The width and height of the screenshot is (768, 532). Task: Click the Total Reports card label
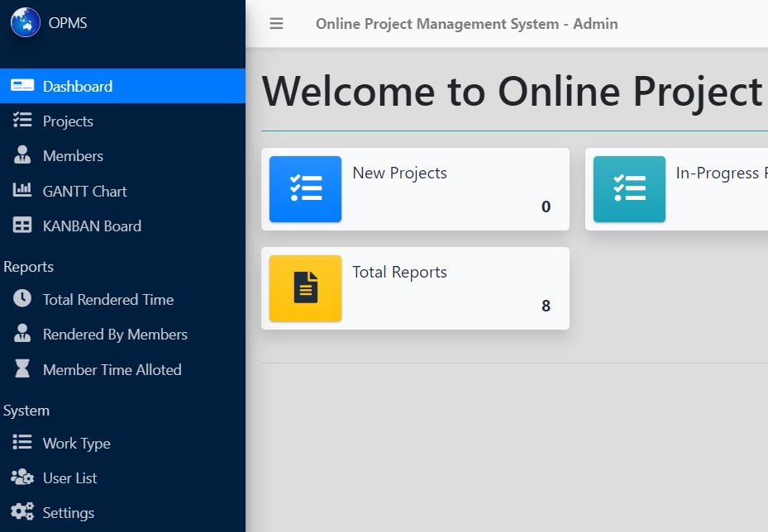399,273
